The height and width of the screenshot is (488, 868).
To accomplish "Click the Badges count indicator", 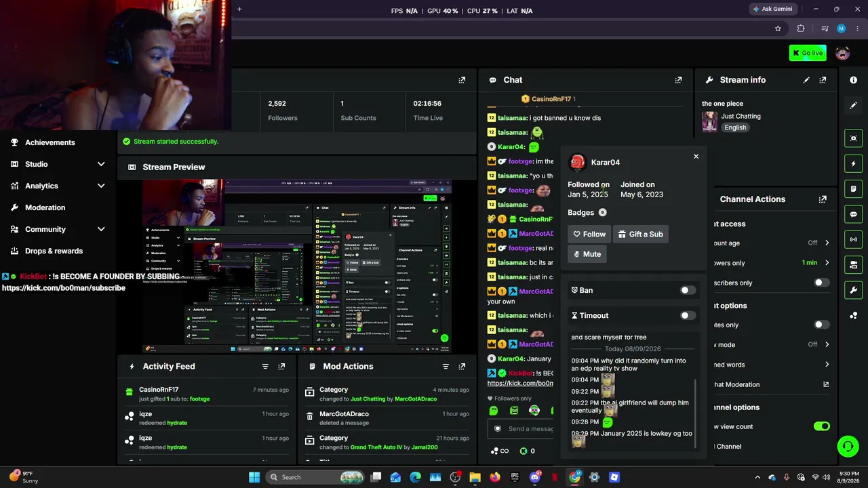I will (602, 213).
